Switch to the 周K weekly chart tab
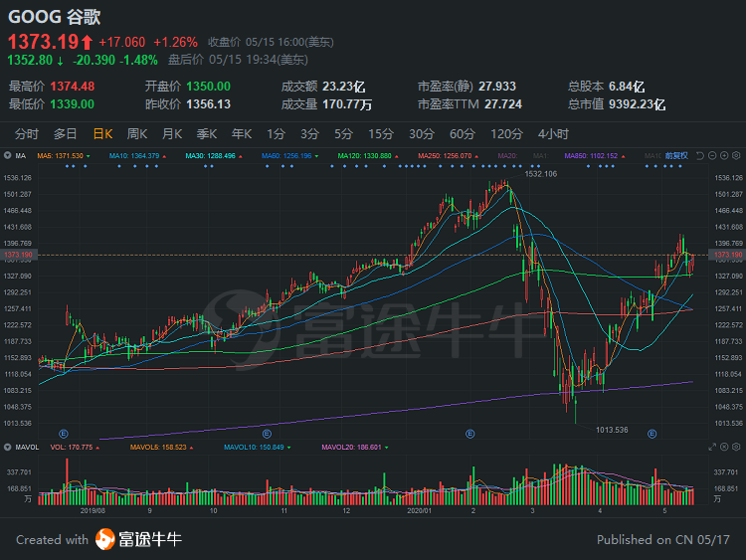The height and width of the screenshot is (560, 746). (x=136, y=134)
